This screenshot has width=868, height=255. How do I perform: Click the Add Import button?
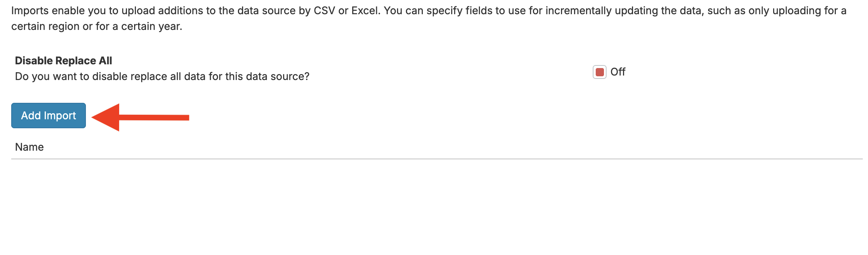click(x=49, y=116)
